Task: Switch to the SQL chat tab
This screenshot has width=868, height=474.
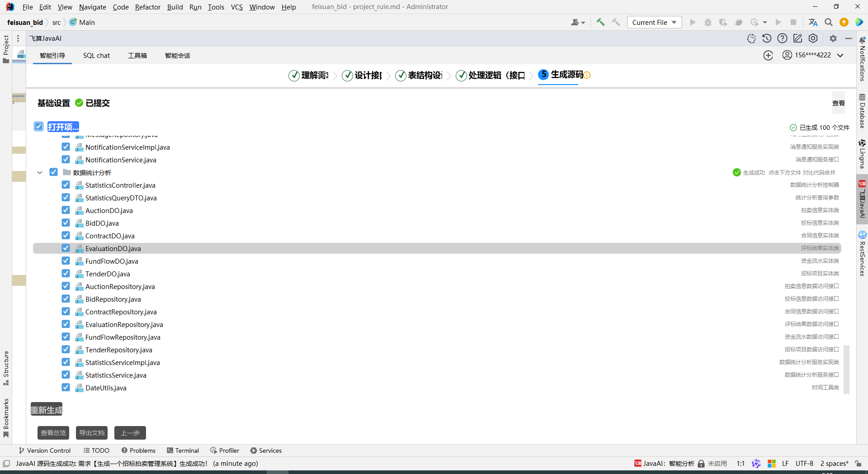Action: click(x=96, y=56)
